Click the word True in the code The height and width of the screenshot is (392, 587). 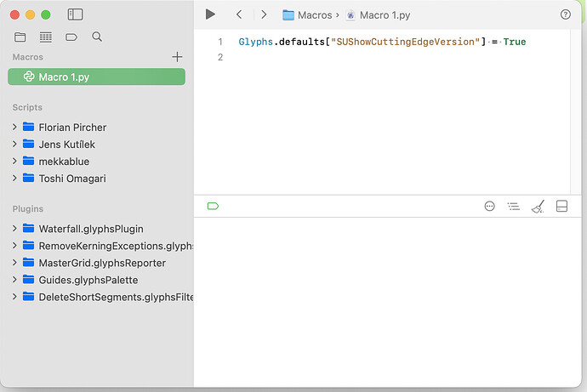tap(515, 42)
